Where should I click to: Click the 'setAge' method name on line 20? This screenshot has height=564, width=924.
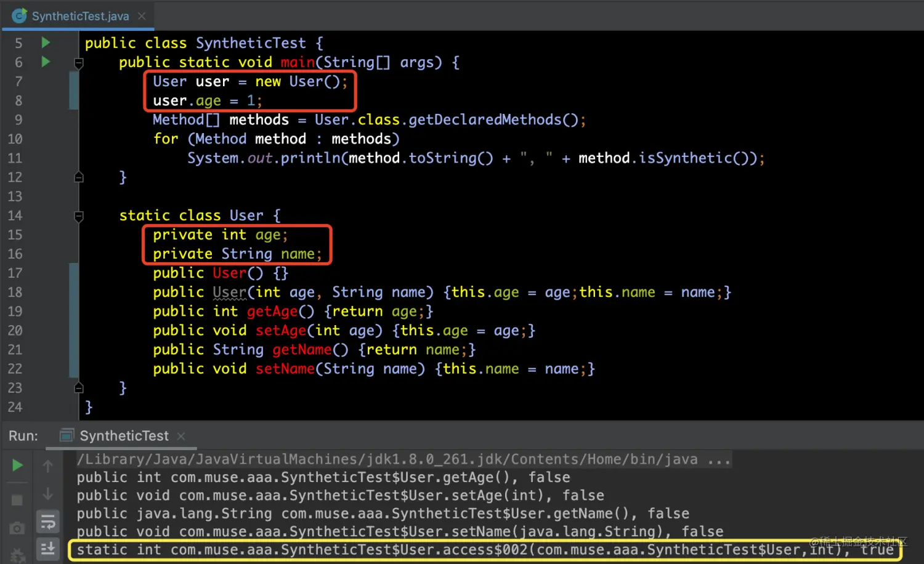(280, 331)
